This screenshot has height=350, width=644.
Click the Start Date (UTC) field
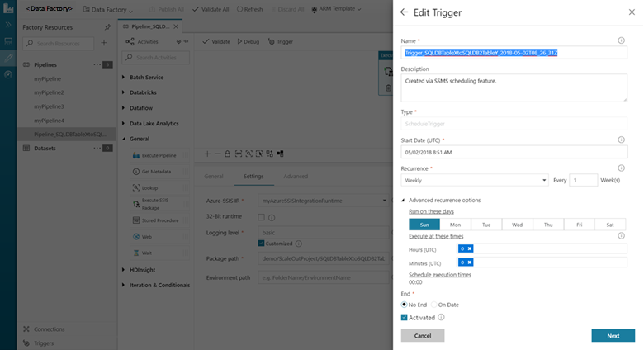pos(514,152)
